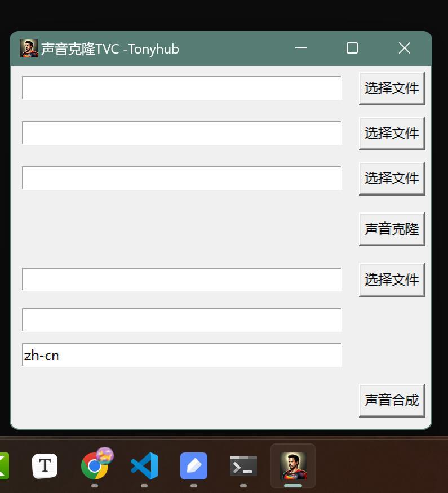Click the third 选择文件 button above 声音克隆
This screenshot has width=448, height=493.
392,179
